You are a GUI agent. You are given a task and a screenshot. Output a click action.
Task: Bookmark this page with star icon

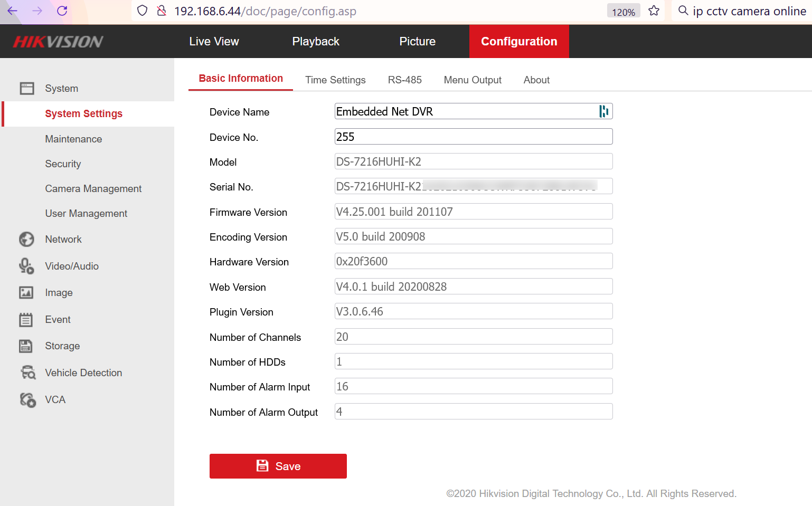(x=654, y=11)
